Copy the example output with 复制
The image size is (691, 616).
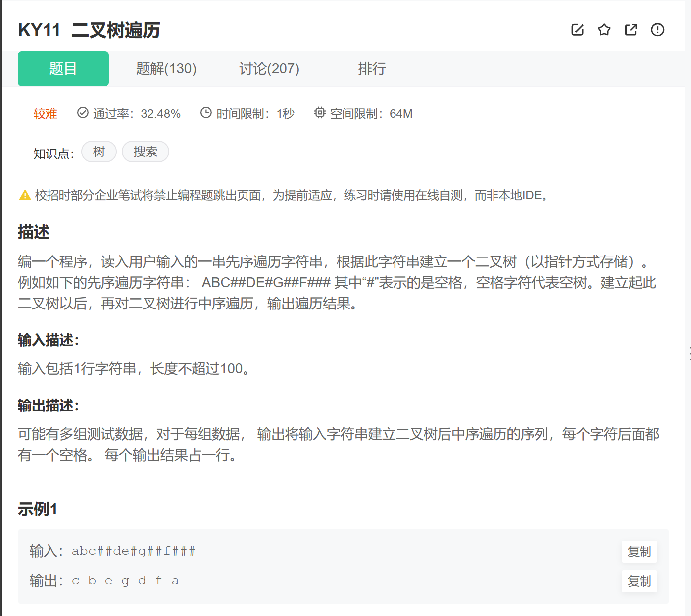coord(639,581)
